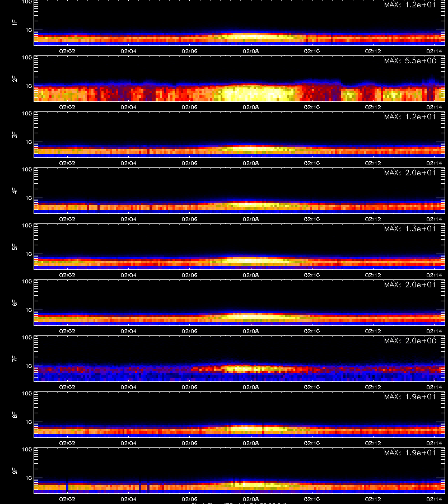Click the 100 y-axis label of 5F panel

click(27, 226)
